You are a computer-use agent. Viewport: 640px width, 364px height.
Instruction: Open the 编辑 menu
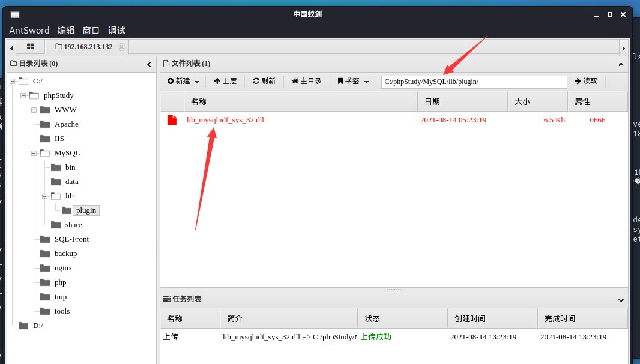[x=65, y=30]
